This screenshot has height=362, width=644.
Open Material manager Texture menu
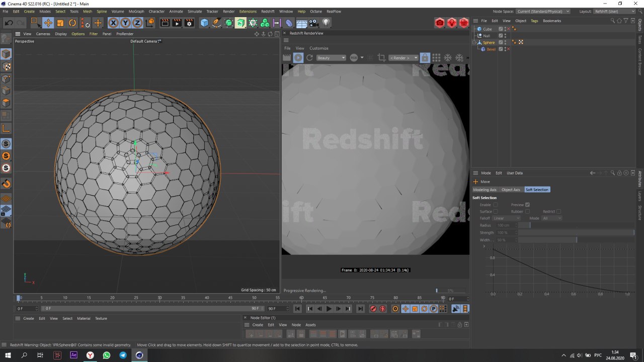101,318
